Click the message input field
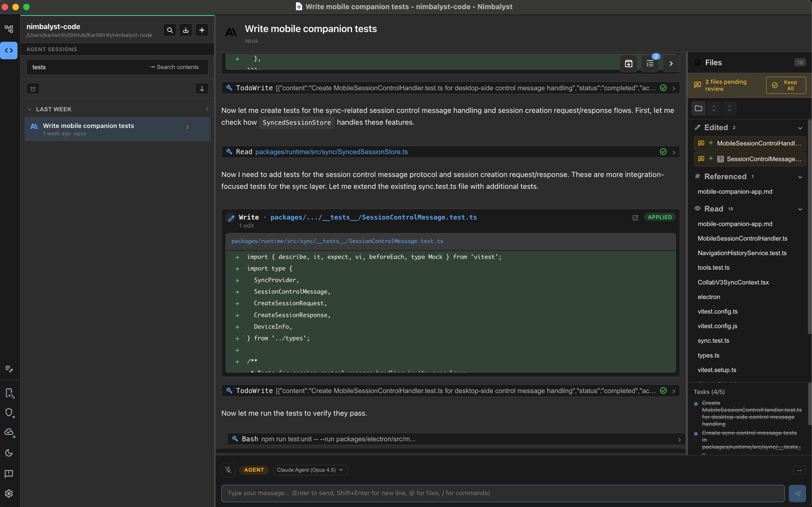Screen dimensions: 812x507 pos(503,493)
